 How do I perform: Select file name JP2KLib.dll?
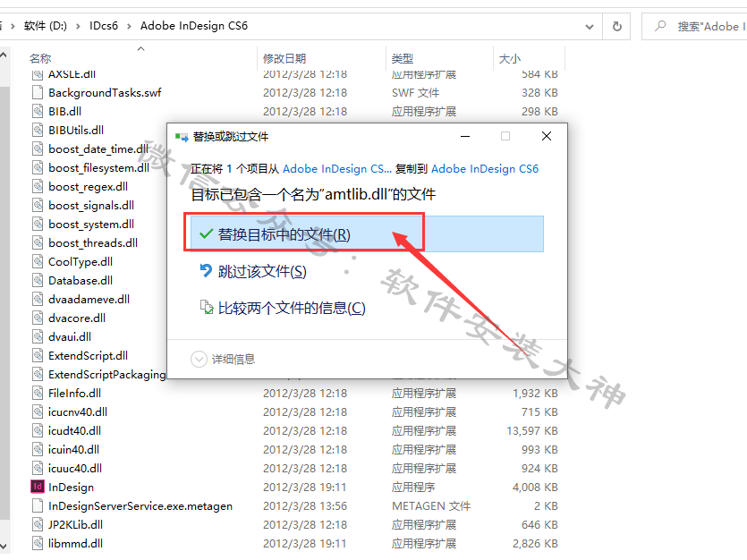pyautogui.click(x=75, y=525)
